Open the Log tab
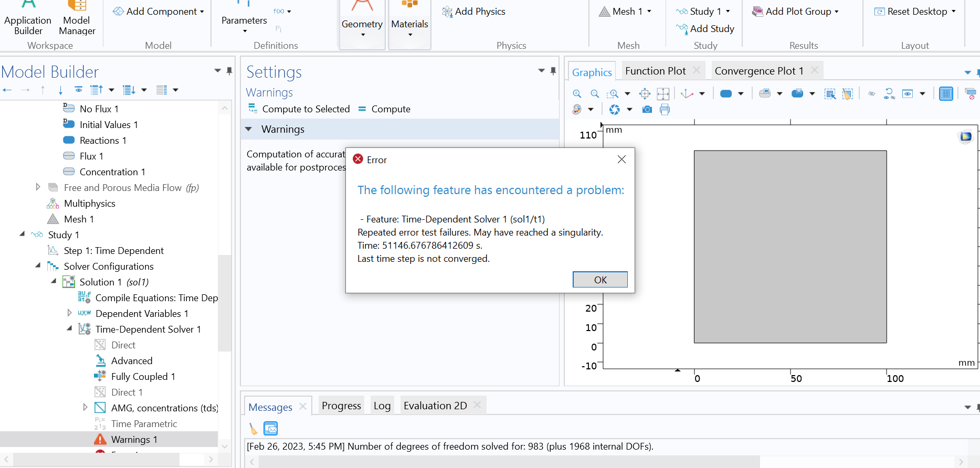 382,406
